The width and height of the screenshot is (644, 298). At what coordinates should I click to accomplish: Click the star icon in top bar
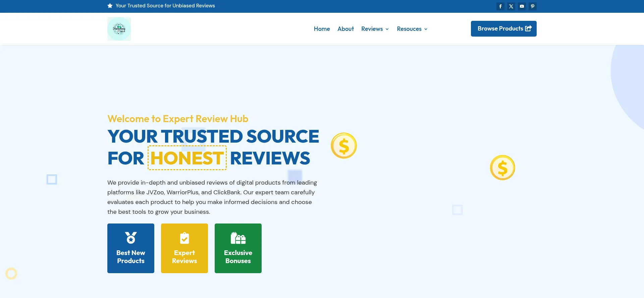(110, 6)
